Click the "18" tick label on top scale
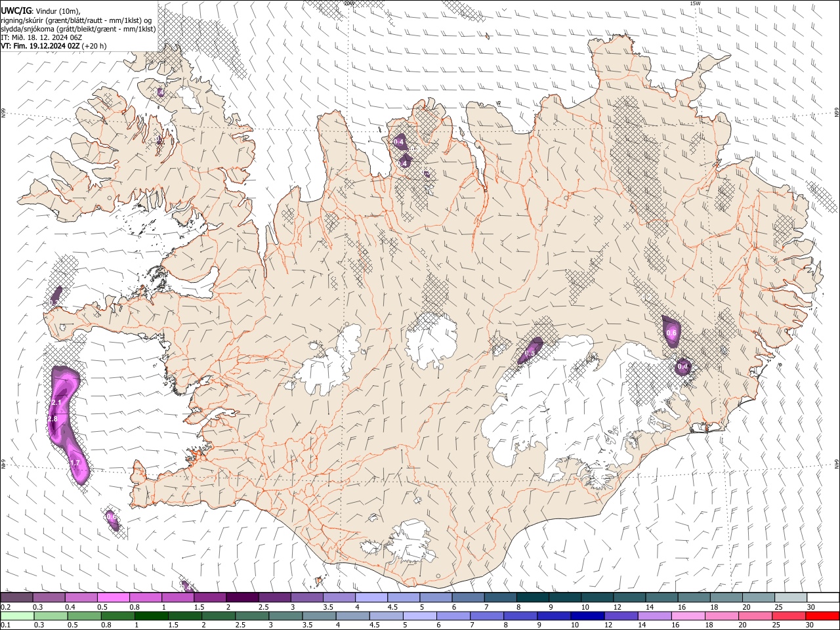The width and height of the screenshot is (840, 630). click(713, 607)
